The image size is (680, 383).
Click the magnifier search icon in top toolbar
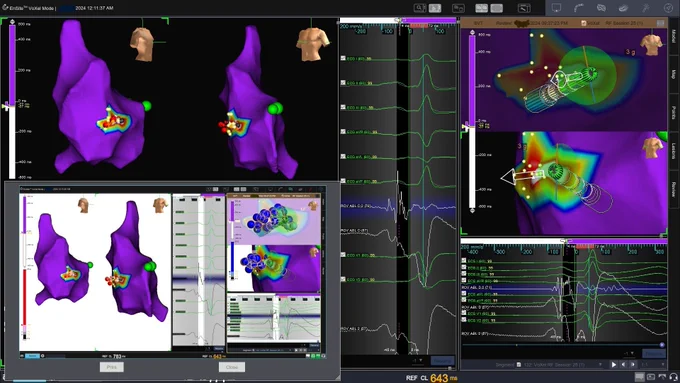[419, 8]
